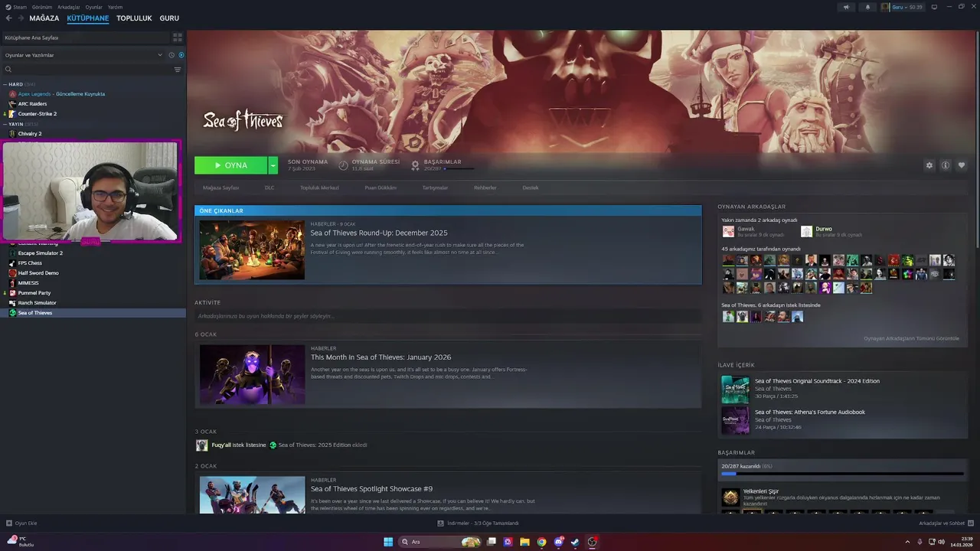980x551 pixels.
Task: Open Destek link
Action: click(x=531, y=187)
